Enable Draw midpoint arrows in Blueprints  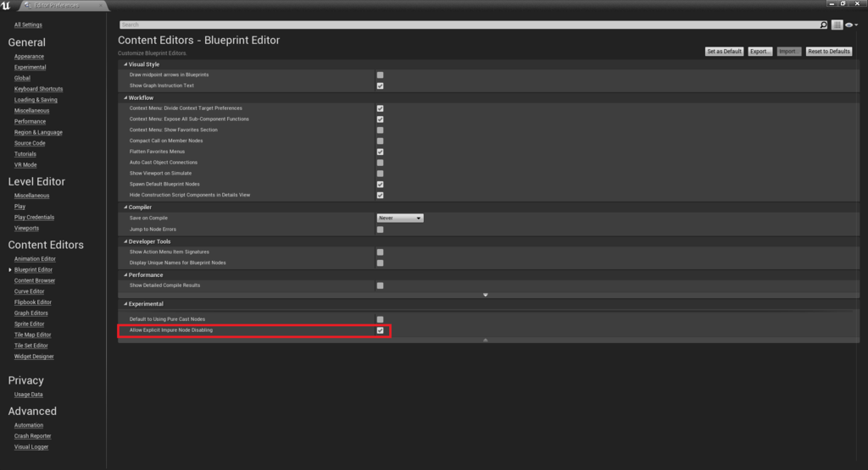pos(381,75)
